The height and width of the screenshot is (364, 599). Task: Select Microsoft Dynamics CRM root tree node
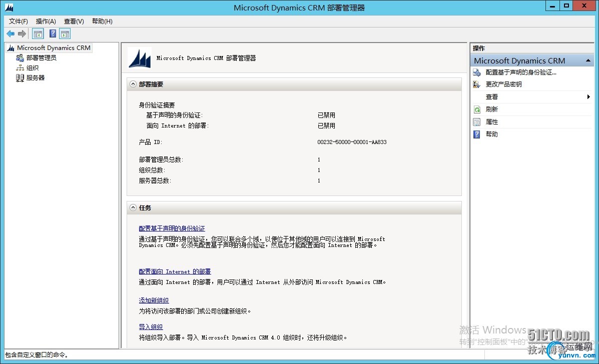pos(54,48)
